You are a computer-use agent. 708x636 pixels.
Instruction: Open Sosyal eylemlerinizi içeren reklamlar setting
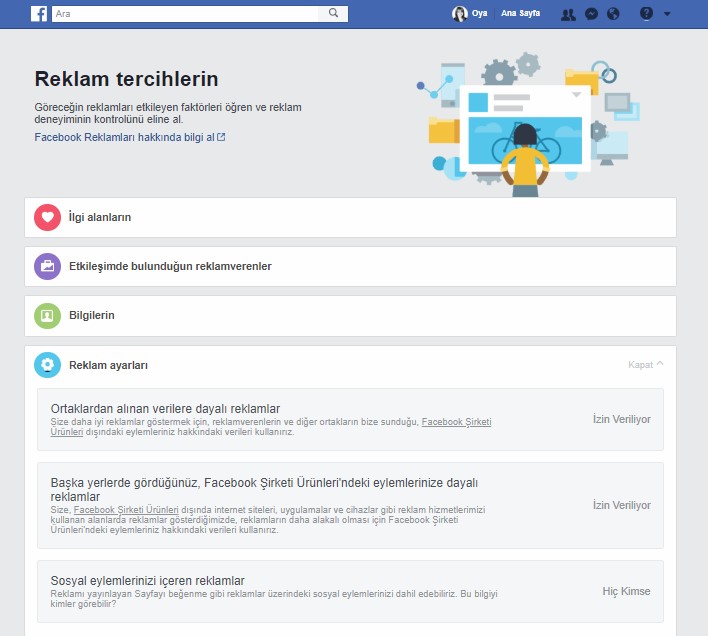click(x=350, y=591)
